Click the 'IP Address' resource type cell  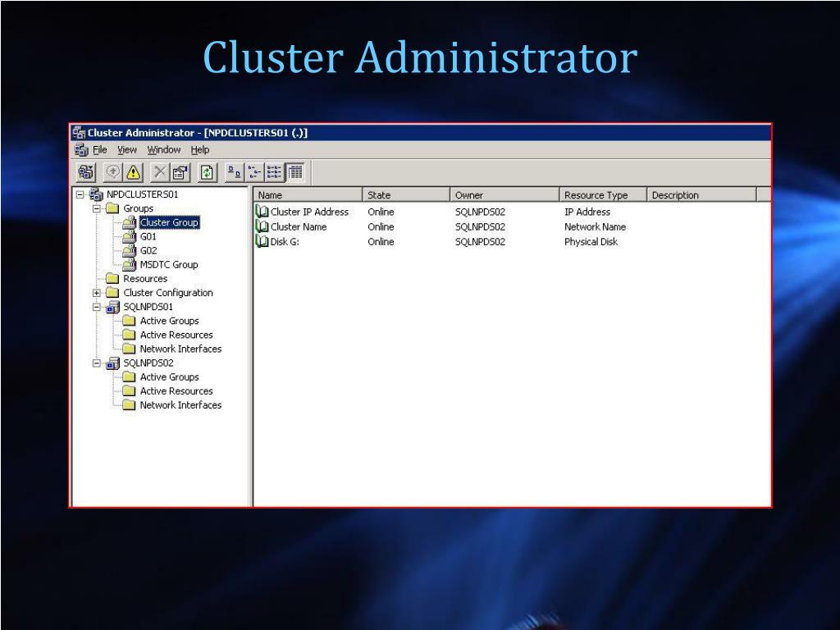pyautogui.click(x=587, y=212)
